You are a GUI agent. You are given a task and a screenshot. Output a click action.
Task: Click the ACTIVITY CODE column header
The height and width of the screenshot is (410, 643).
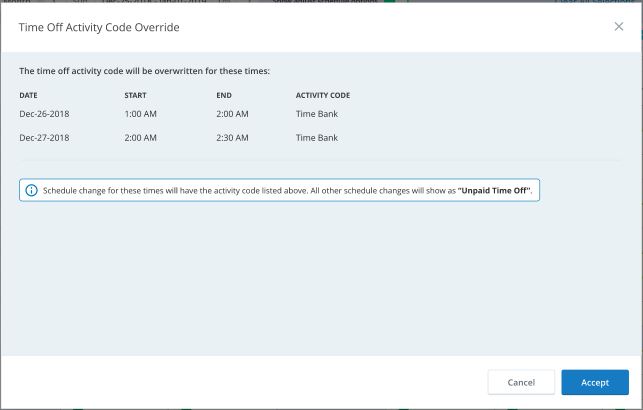(x=322, y=95)
